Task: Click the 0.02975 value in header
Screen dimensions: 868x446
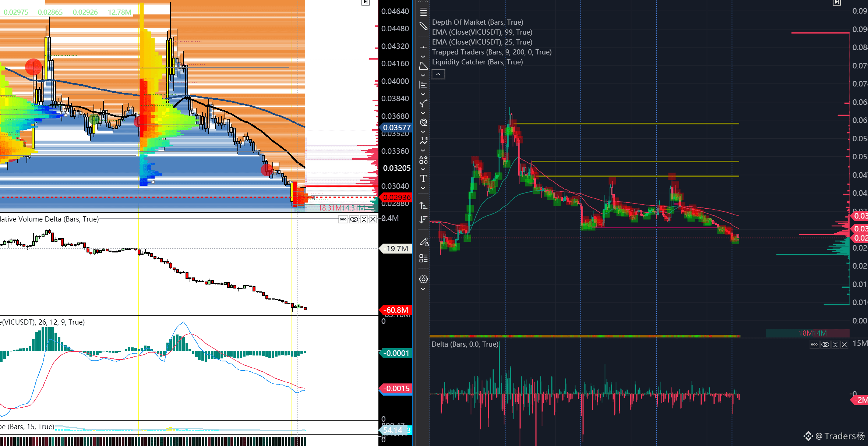Action: click(16, 12)
